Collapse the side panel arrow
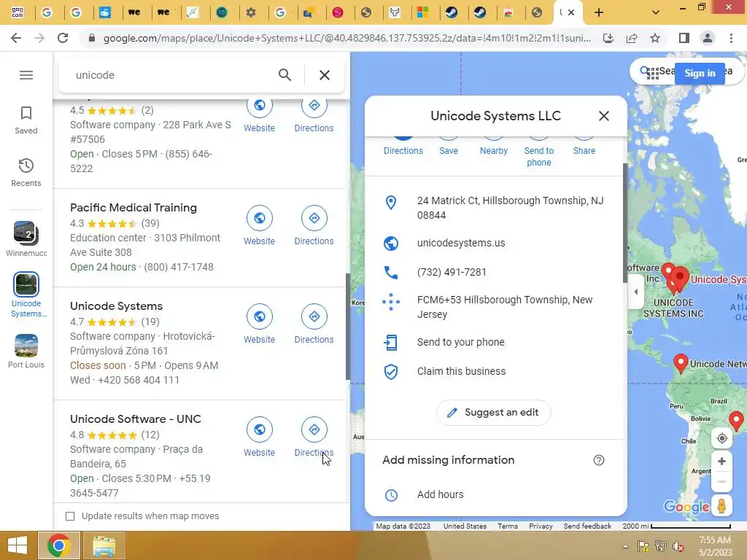The image size is (747, 560). 635,292
